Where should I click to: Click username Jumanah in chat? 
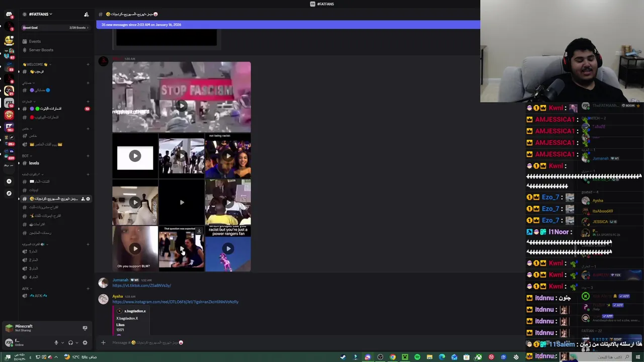pyautogui.click(x=120, y=280)
